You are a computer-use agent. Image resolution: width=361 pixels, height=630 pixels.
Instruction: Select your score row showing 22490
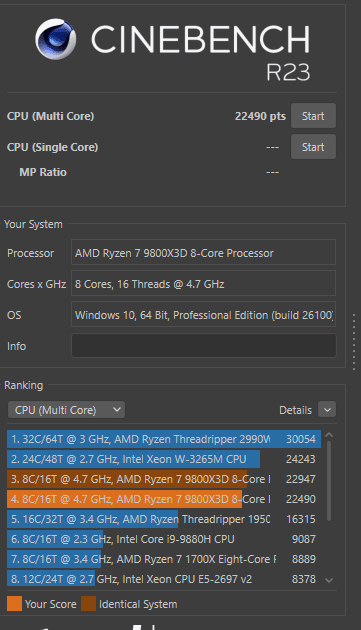(x=164, y=499)
